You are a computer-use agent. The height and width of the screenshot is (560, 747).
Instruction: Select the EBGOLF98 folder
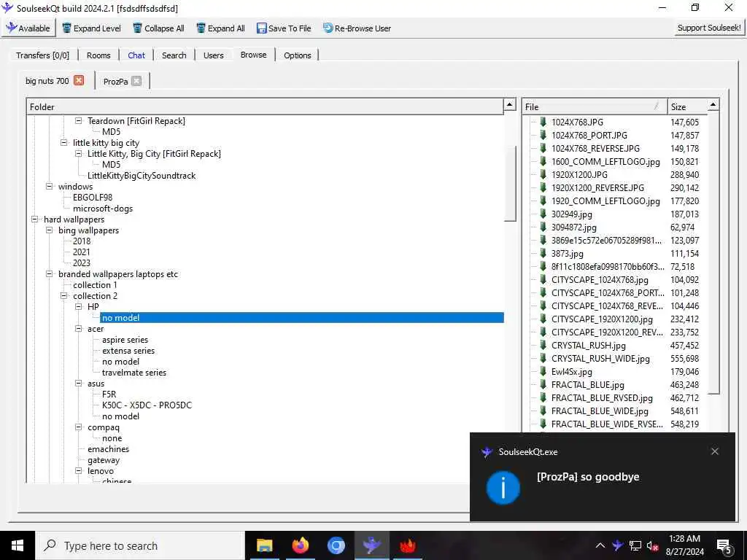[93, 198]
